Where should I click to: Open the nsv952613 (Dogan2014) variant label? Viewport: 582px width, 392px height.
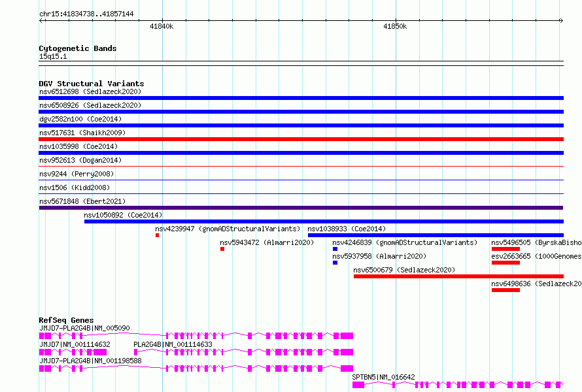[80, 160]
